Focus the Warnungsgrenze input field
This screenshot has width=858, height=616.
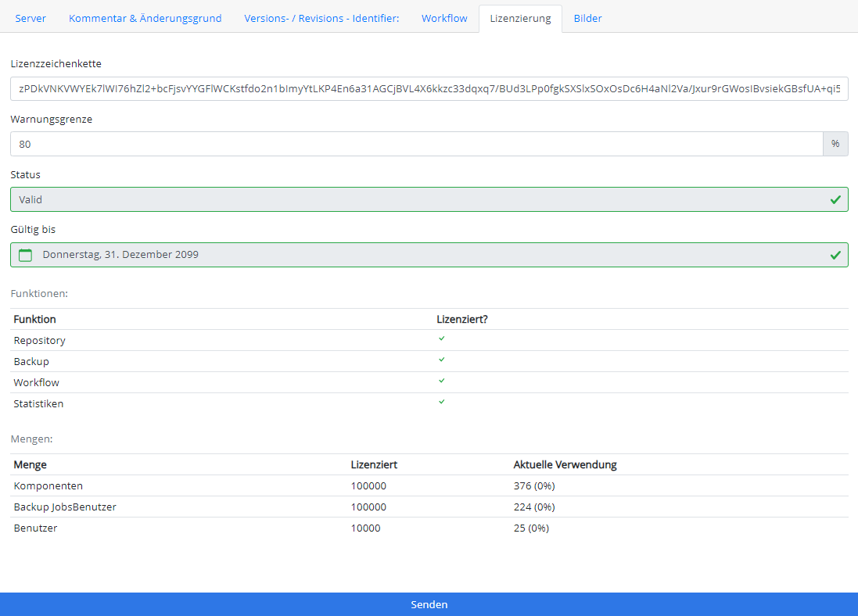coord(416,144)
